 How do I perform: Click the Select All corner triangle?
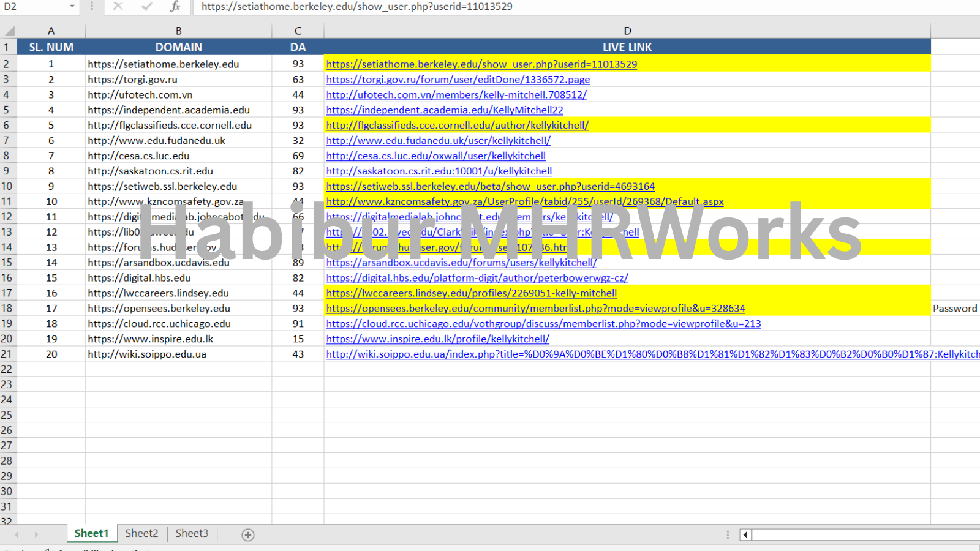coord(9,31)
